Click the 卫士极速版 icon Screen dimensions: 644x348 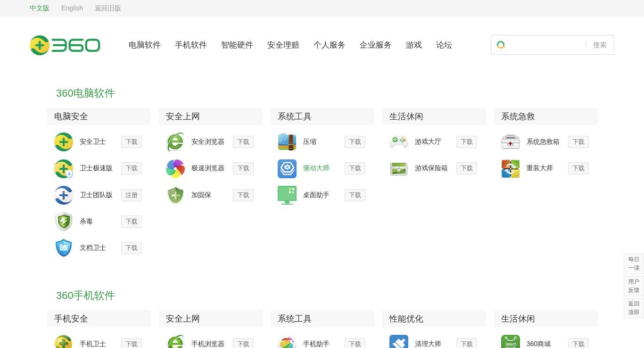pos(64,169)
